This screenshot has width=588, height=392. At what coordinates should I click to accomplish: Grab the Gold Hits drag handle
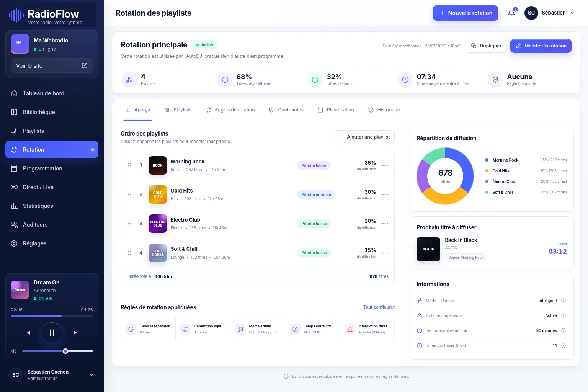coord(129,194)
